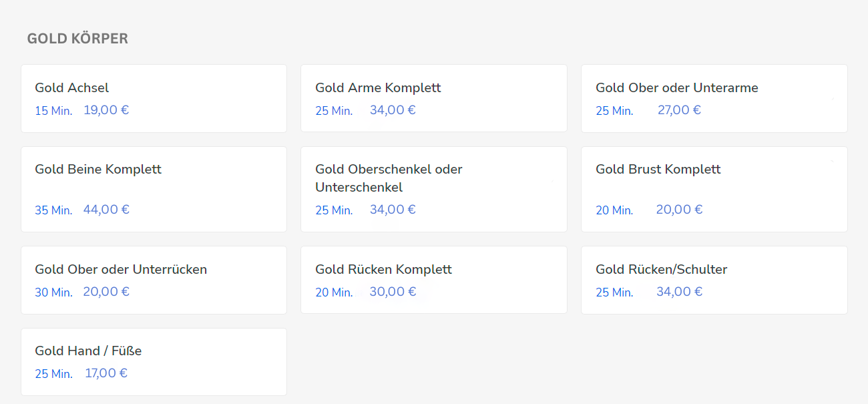868x404 pixels.
Task: Click the 30,00 € Rücken Komplett price
Action: (393, 292)
